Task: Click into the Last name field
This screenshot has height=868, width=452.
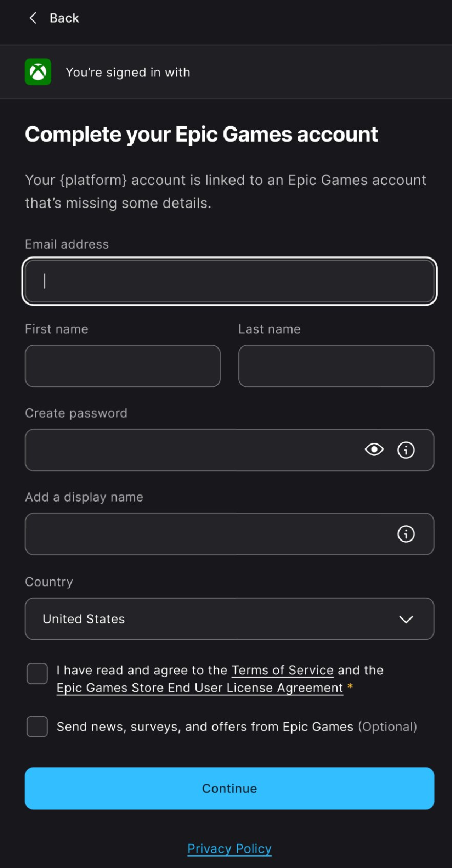Action: 336,366
